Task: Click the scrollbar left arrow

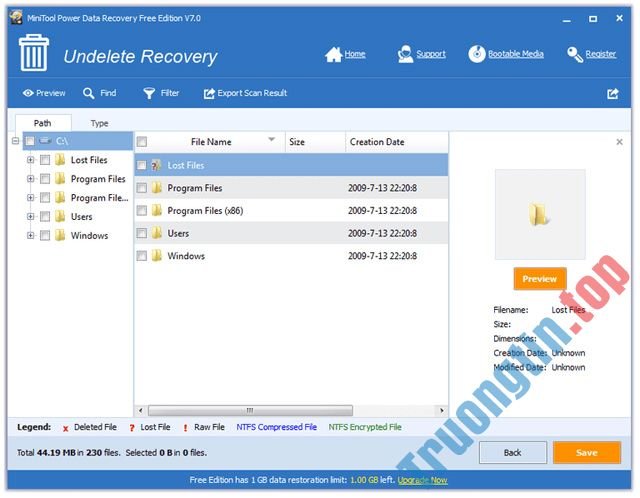Action: (x=140, y=410)
